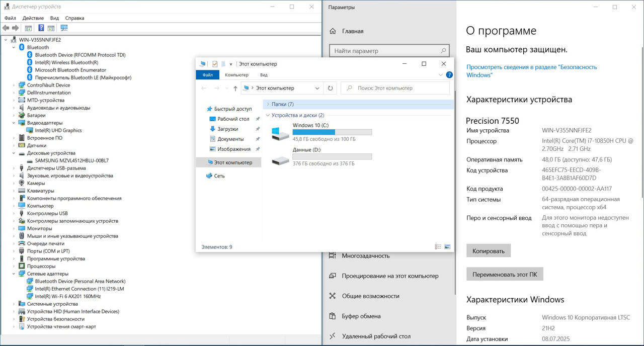The width and height of the screenshot is (644, 346).
Task: Switch Explorer to large icons view
Action: (x=447, y=247)
